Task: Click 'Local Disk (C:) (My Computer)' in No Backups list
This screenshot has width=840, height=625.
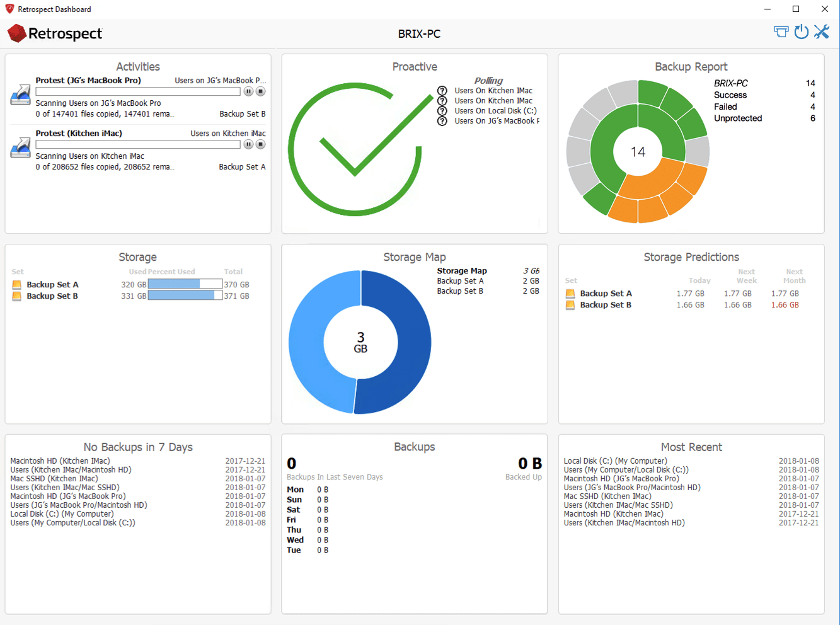Action: point(62,514)
